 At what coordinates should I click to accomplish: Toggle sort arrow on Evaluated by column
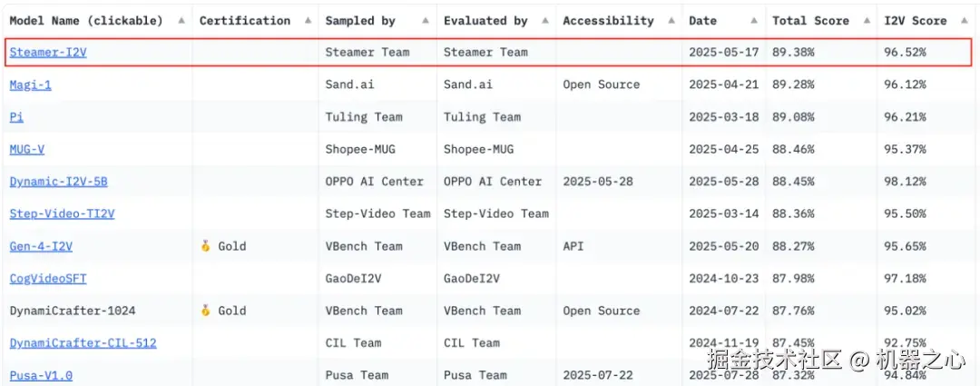(545, 21)
